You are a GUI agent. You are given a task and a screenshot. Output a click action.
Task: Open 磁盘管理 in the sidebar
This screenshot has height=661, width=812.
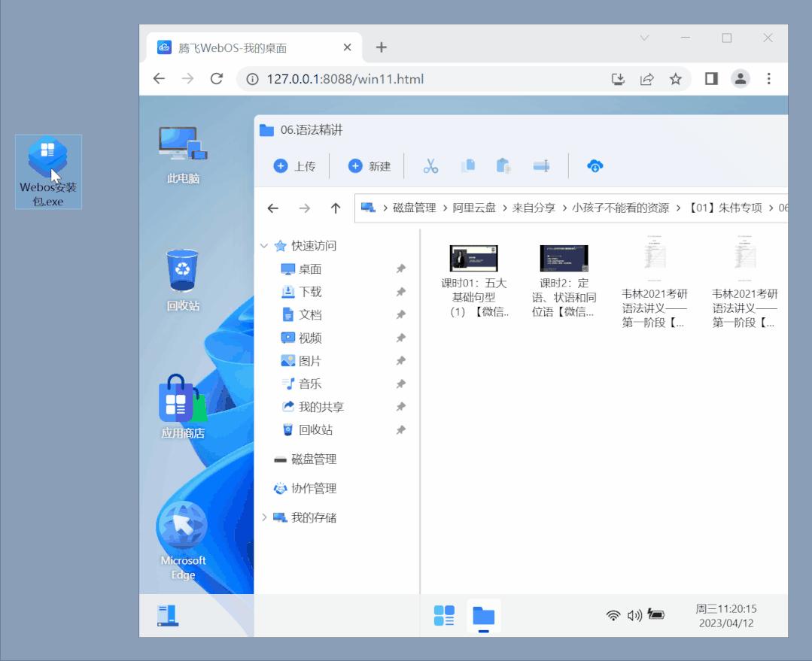[x=312, y=459]
